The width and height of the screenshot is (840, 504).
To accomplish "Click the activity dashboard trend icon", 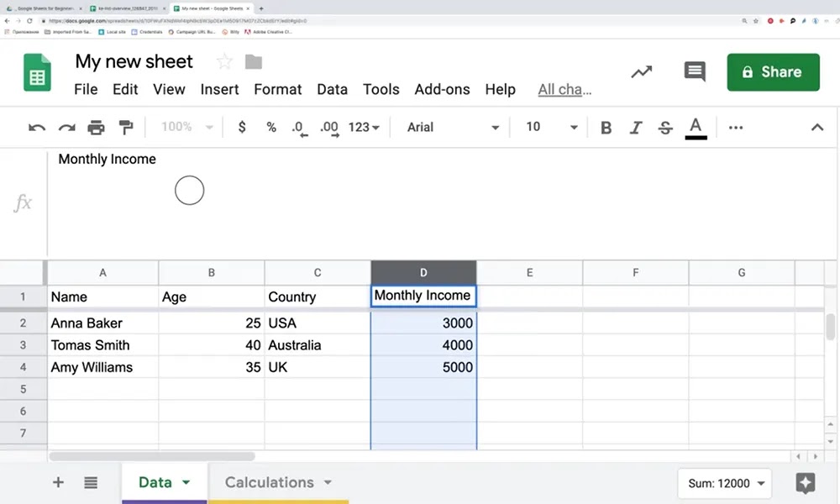I will tap(641, 71).
